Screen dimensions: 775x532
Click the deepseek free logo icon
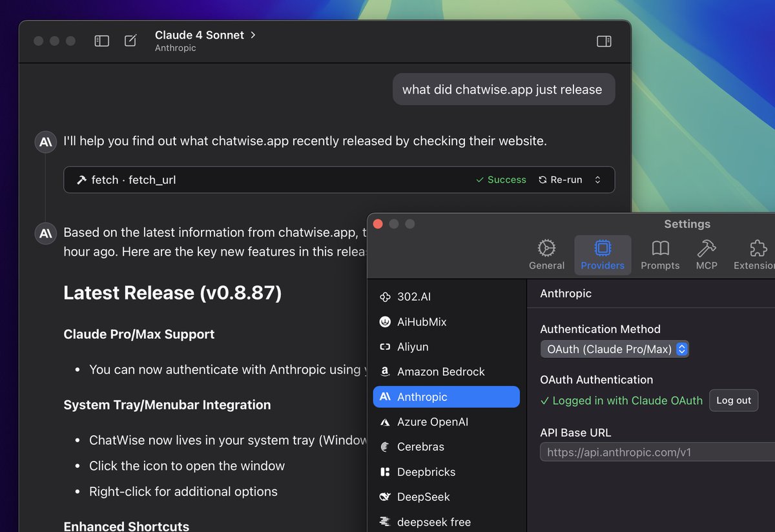pos(385,522)
